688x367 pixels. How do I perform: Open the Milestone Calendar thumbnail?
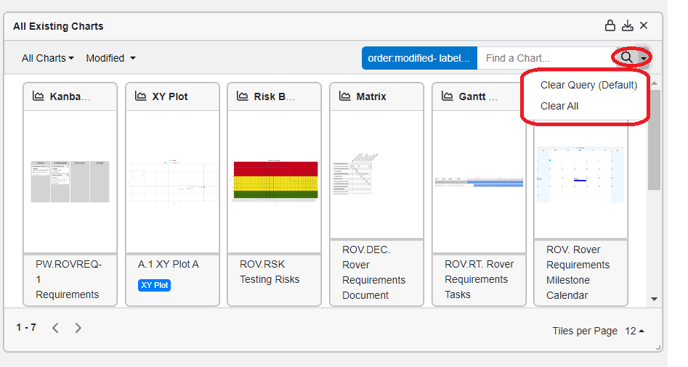(580, 175)
